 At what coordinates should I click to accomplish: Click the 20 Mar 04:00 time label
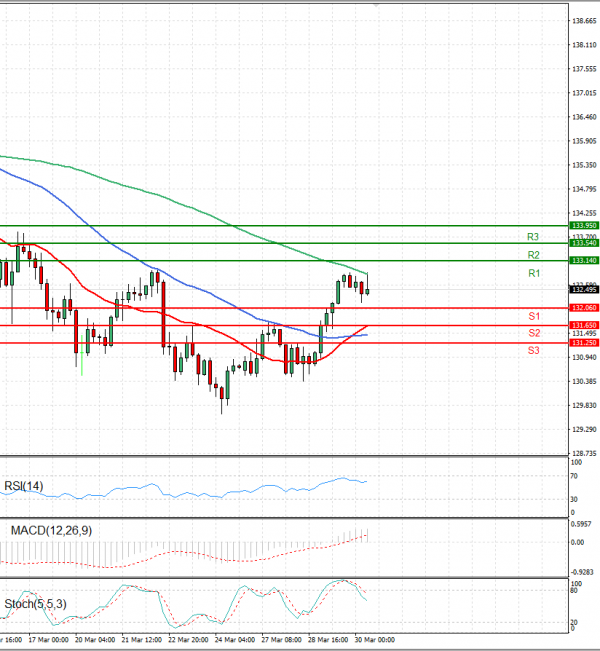coord(95,640)
